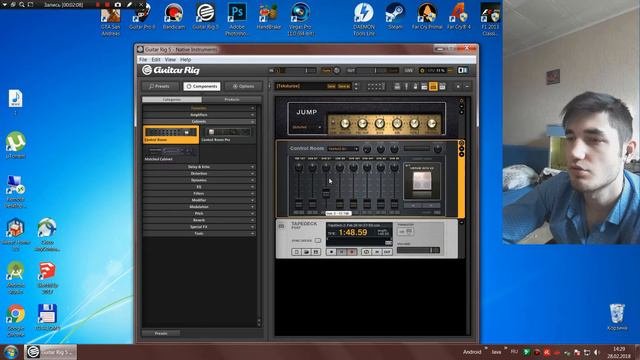Expand the Delay & Echo category
The height and width of the screenshot is (360, 640).
(x=199, y=167)
